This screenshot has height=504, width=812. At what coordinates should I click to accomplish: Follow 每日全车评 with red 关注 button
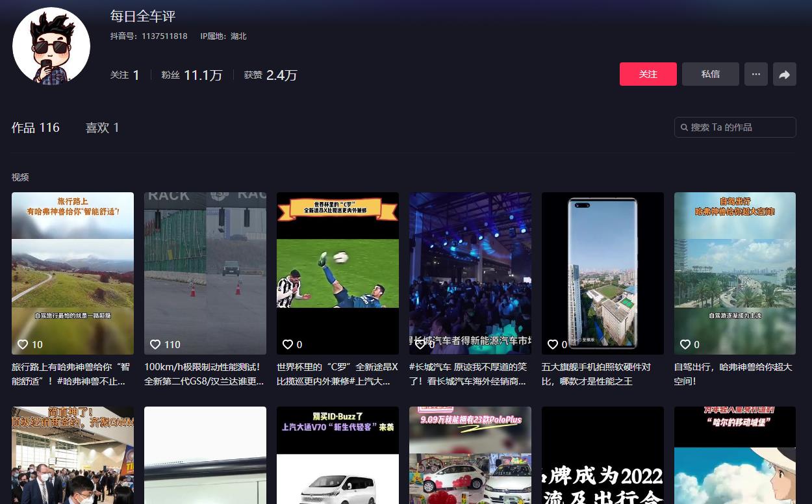point(648,74)
